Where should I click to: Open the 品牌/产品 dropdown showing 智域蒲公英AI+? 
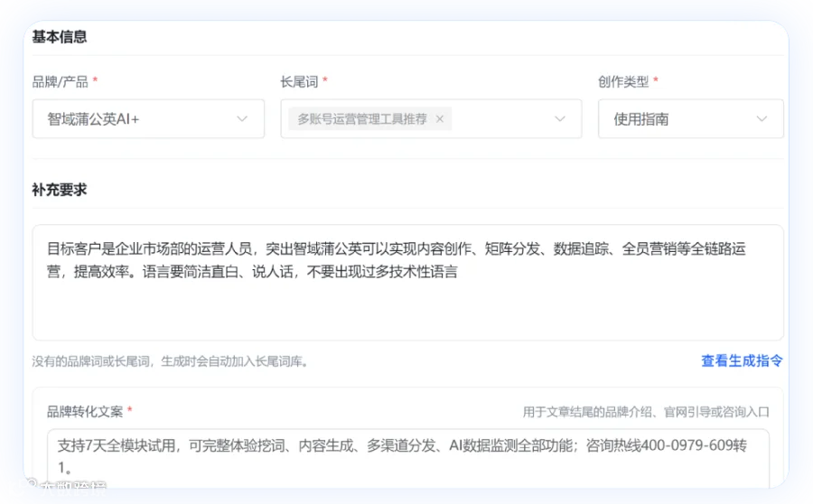pyautogui.click(x=148, y=118)
